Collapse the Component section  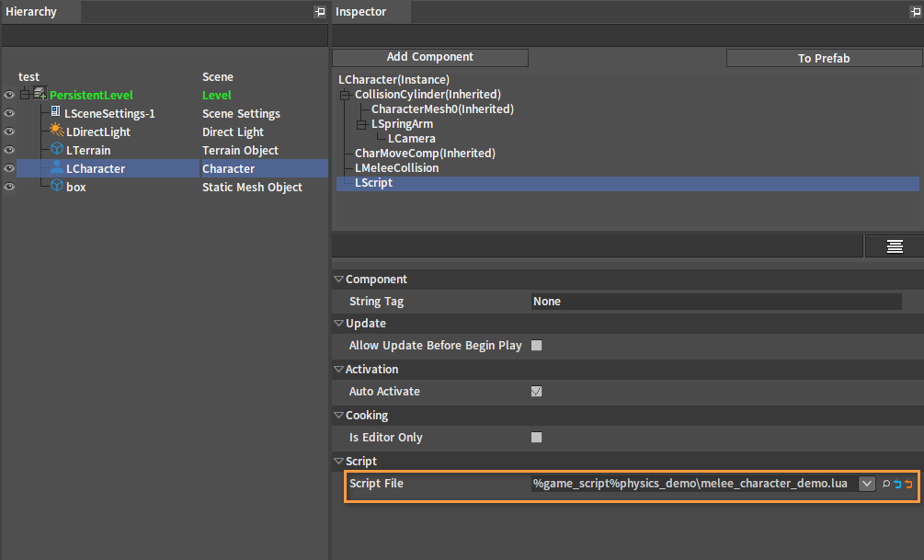tap(339, 279)
